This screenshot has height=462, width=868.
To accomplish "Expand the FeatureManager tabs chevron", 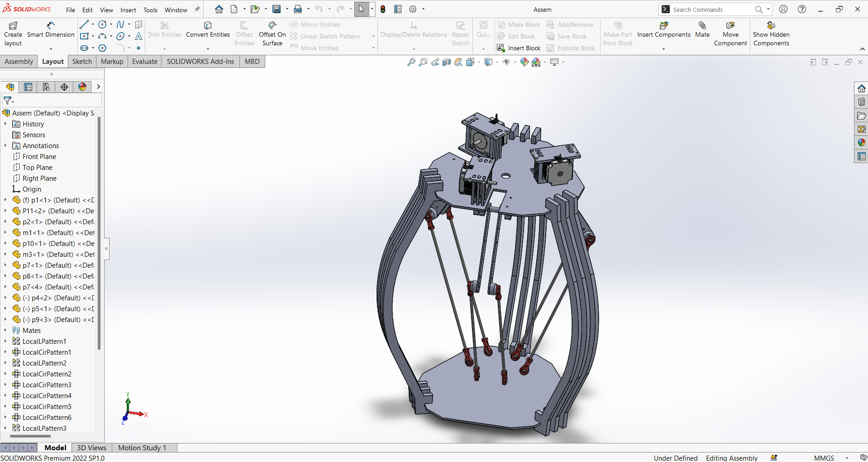I will coord(98,87).
